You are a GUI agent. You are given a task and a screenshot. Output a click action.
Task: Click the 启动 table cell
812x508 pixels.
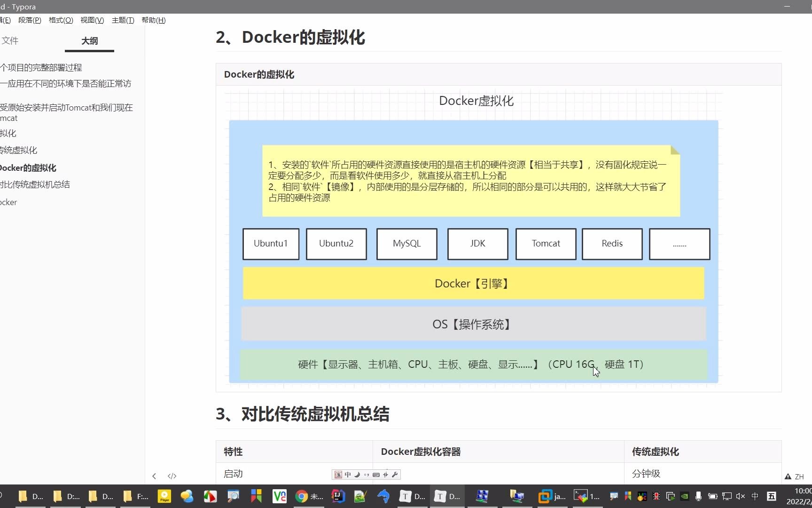coord(294,474)
